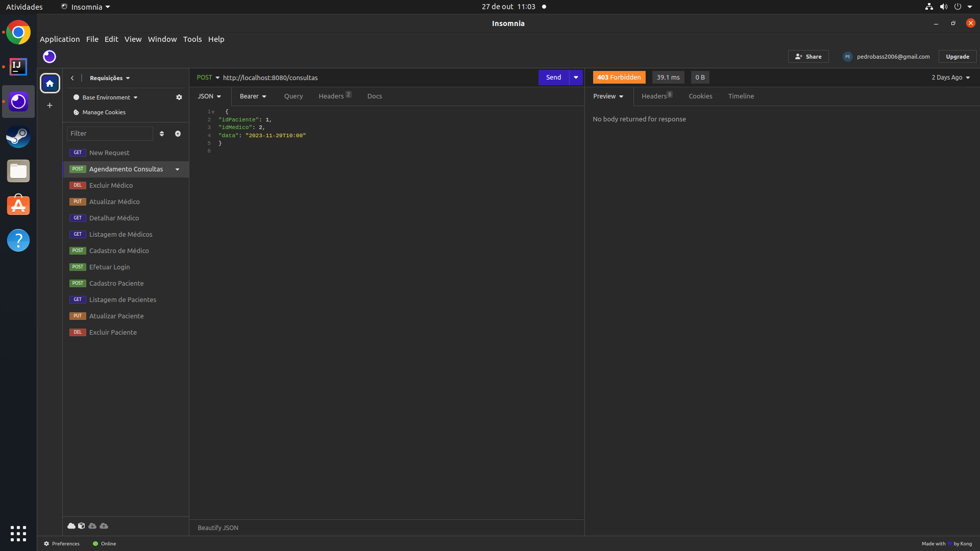
Task: Select the Atualizar Médico request
Action: coord(126,202)
